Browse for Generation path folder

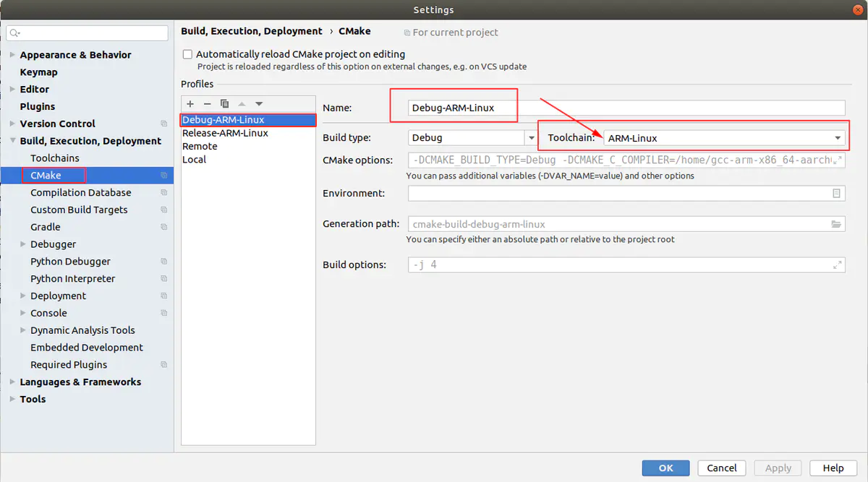pos(836,224)
